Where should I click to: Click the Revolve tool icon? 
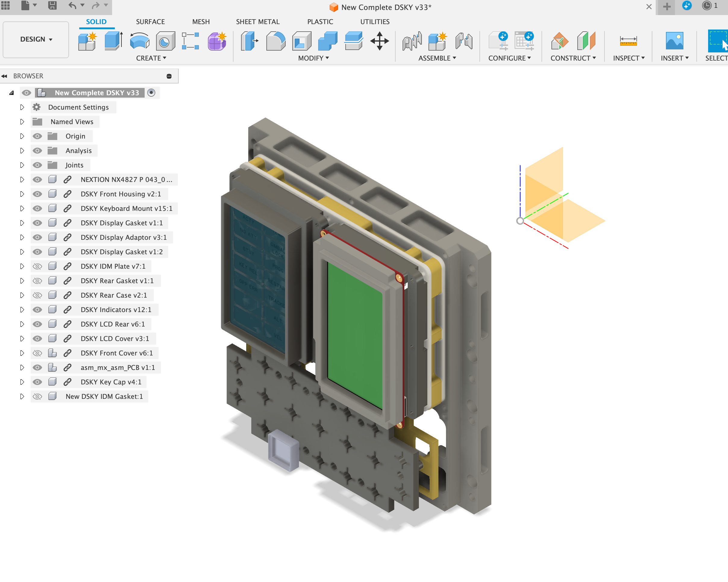(x=140, y=41)
